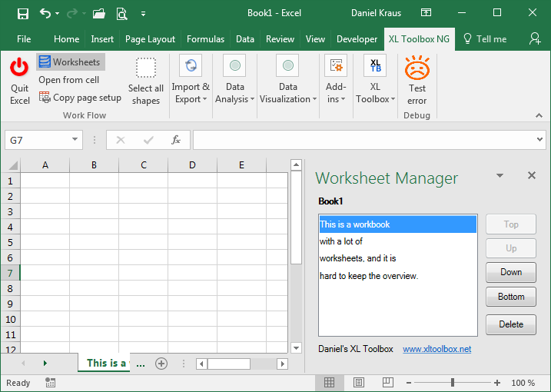Select 'This is a workbook' list item
The image size is (551, 392).
pyautogui.click(x=398, y=224)
